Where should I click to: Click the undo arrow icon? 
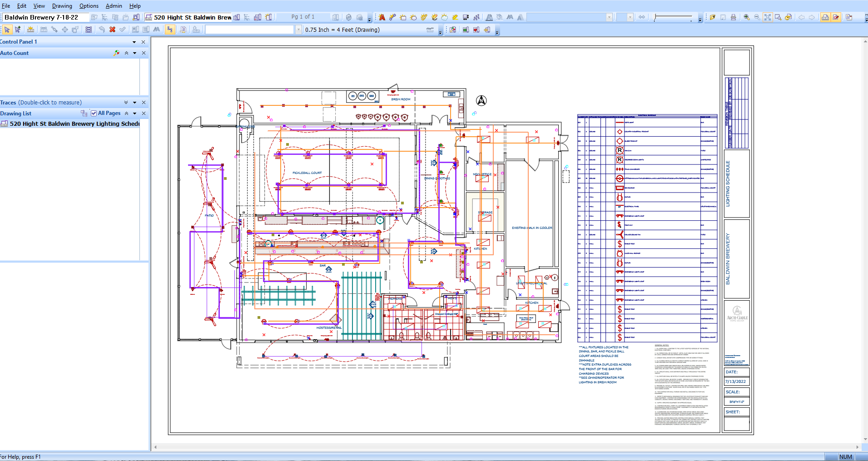tap(102, 30)
